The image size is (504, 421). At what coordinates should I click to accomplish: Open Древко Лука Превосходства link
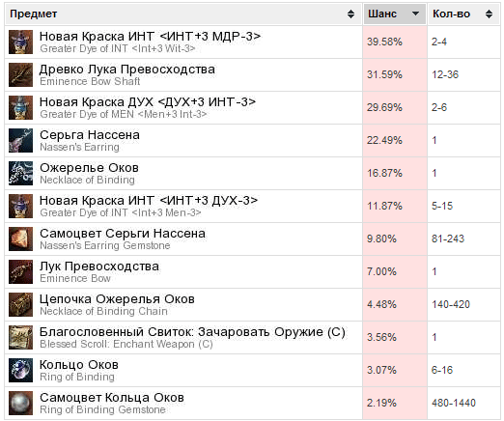[x=127, y=70]
